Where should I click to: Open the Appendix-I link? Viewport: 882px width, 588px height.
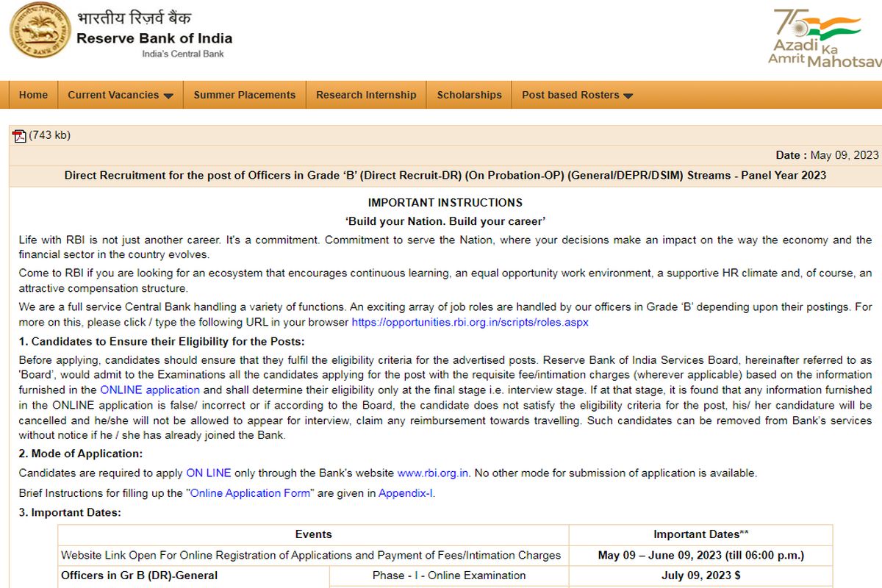click(406, 493)
